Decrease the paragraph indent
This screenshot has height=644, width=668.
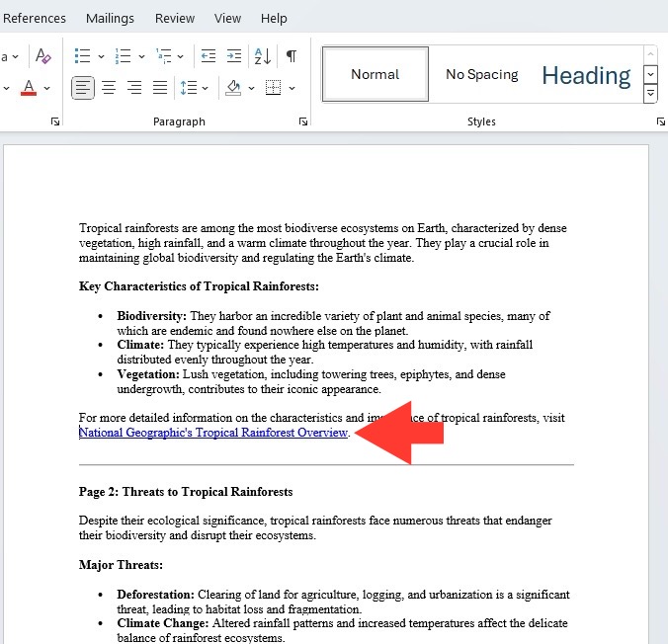tap(209, 55)
